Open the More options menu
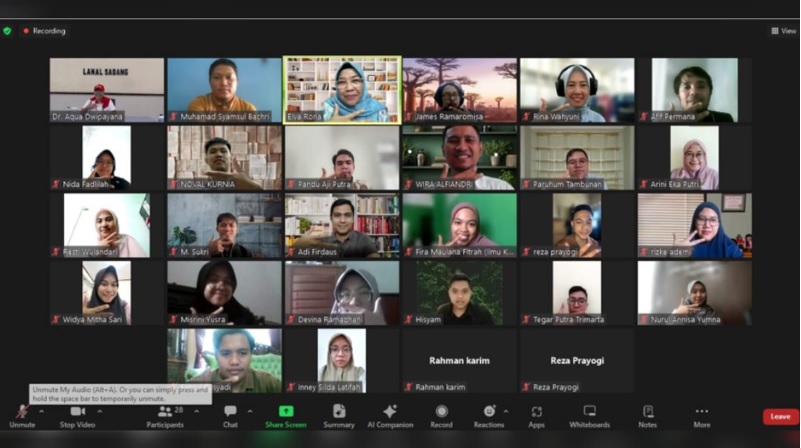 (x=701, y=415)
